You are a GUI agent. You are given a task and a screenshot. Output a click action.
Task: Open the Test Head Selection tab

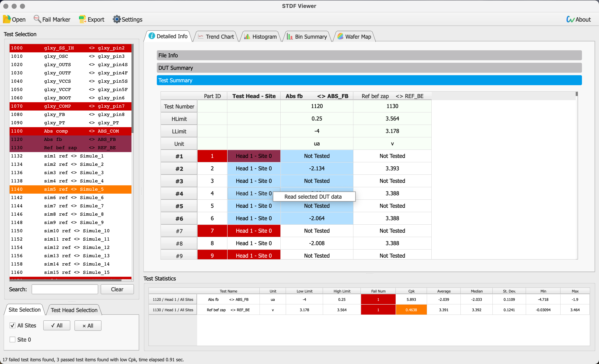point(74,310)
